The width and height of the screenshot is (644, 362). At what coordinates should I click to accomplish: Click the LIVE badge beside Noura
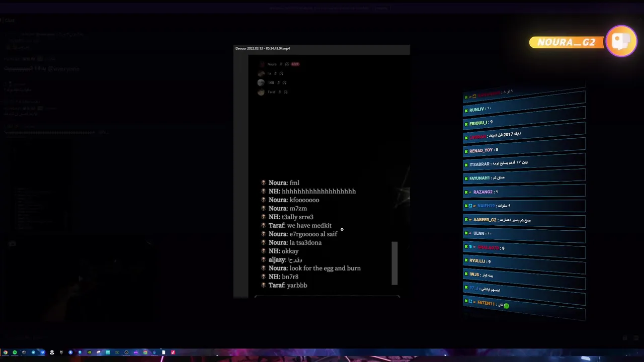295,64
